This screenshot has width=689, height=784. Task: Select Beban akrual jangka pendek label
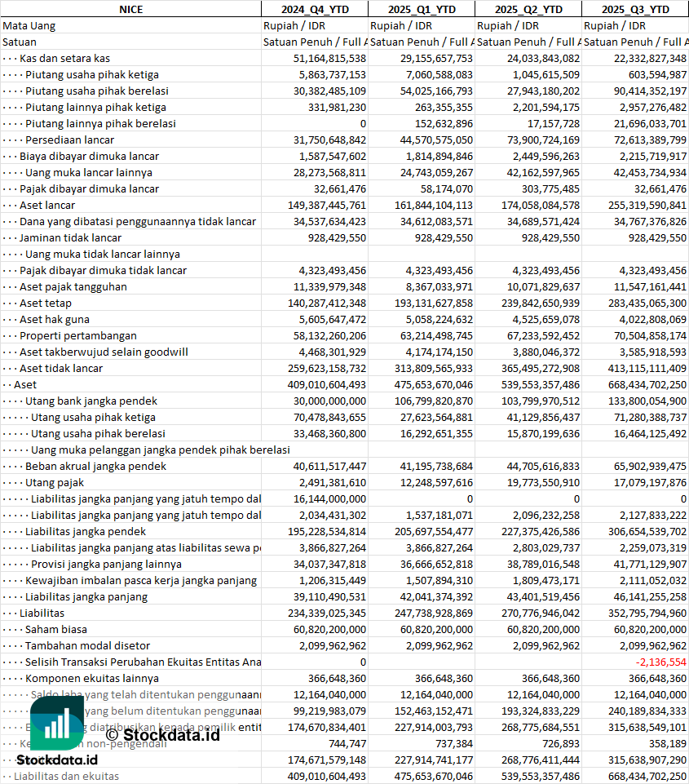coord(96,467)
